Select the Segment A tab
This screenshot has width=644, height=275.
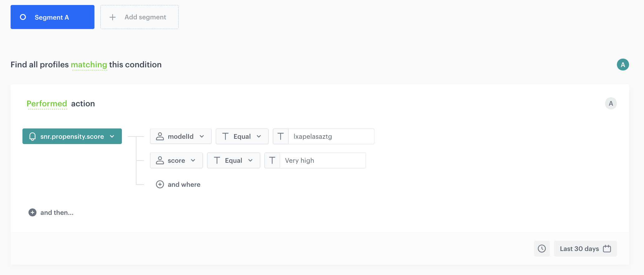coord(52,17)
